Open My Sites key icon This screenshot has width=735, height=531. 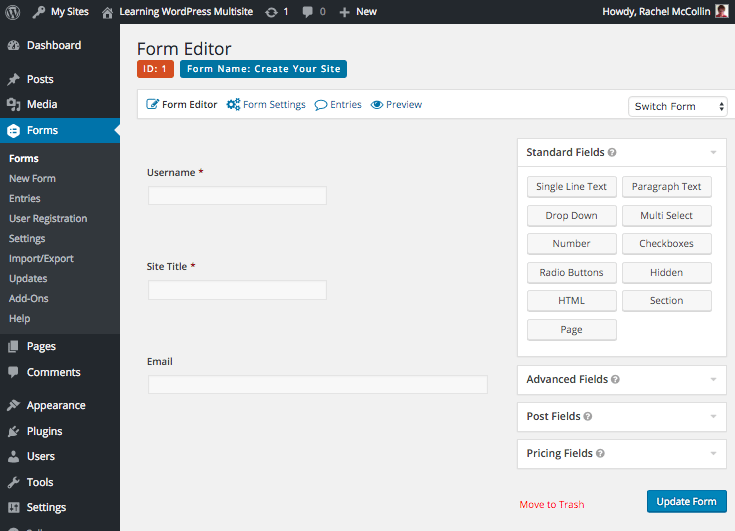click(x=38, y=12)
